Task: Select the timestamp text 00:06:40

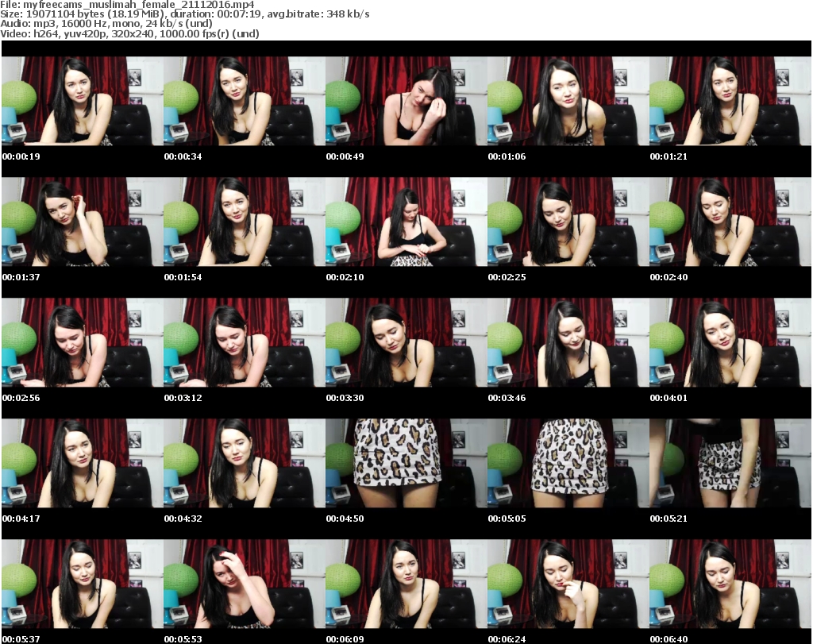Action: (669, 639)
